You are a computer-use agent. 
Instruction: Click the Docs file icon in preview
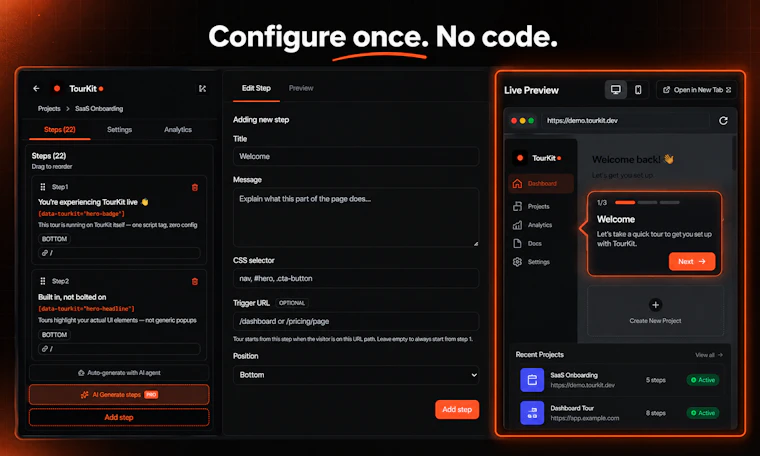pyautogui.click(x=517, y=243)
